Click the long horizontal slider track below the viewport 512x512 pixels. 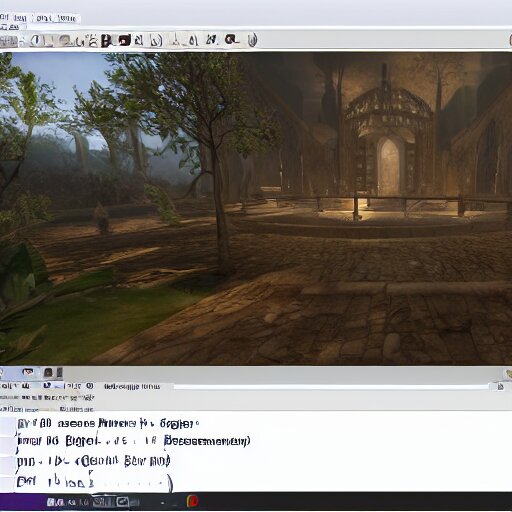331,387
